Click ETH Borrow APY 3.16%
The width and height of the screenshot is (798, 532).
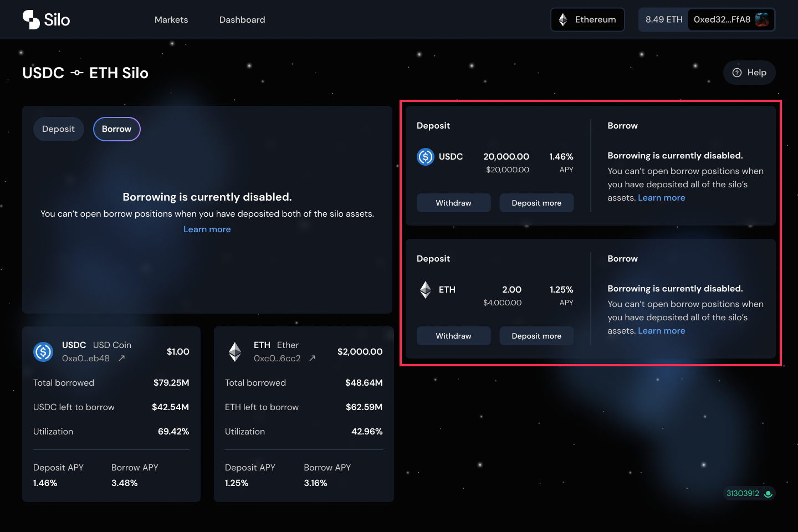(315, 483)
